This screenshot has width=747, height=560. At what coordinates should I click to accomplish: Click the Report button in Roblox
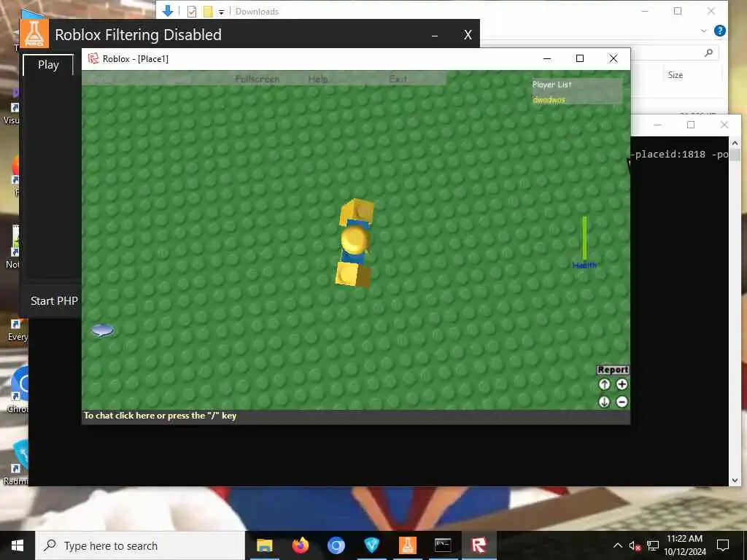pos(613,370)
